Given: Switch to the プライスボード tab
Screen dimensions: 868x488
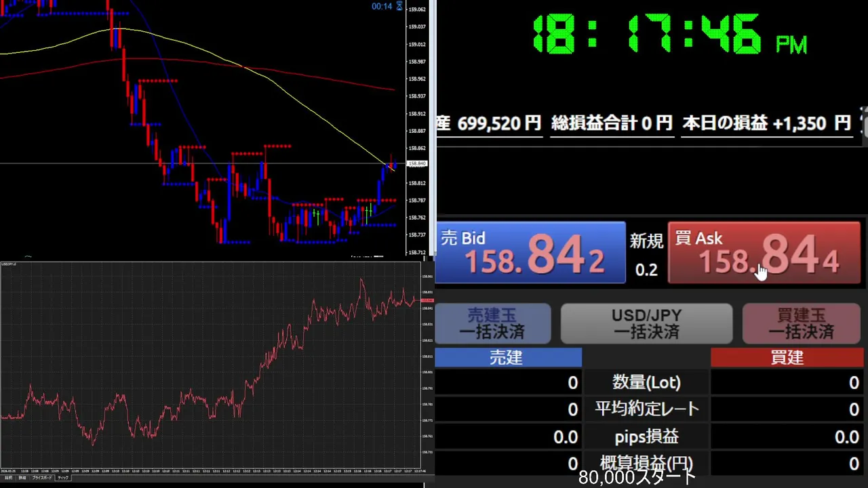Looking at the screenshot, I should pos(42,478).
